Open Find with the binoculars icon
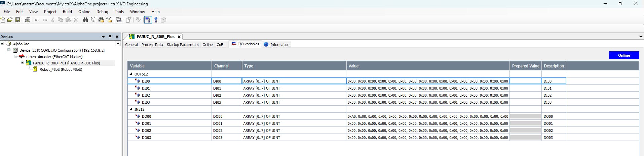 pyautogui.click(x=85, y=20)
